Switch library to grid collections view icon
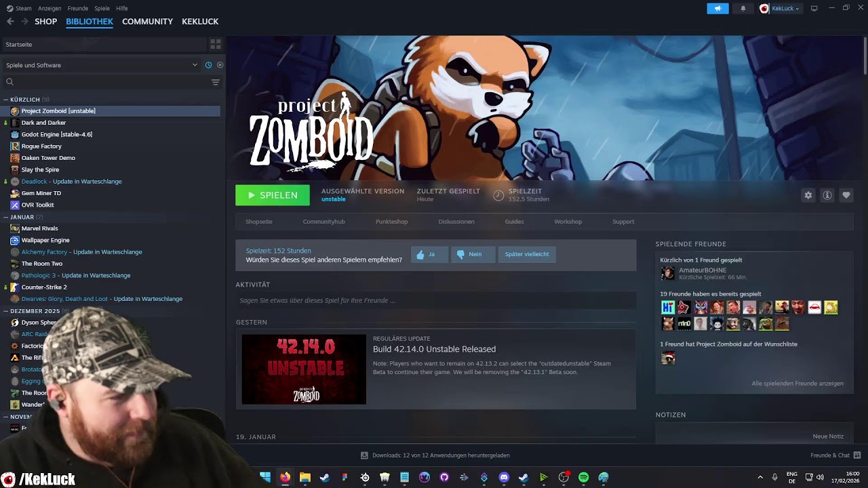 point(216,44)
